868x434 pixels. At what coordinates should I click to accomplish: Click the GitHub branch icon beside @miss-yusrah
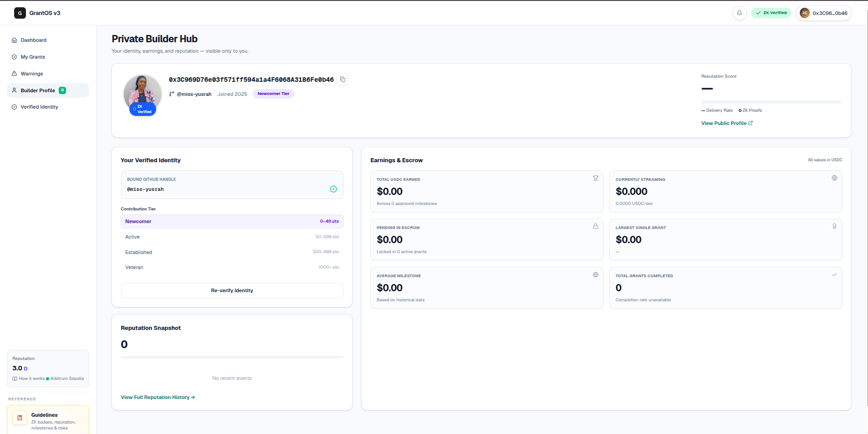pyautogui.click(x=172, y=94)
